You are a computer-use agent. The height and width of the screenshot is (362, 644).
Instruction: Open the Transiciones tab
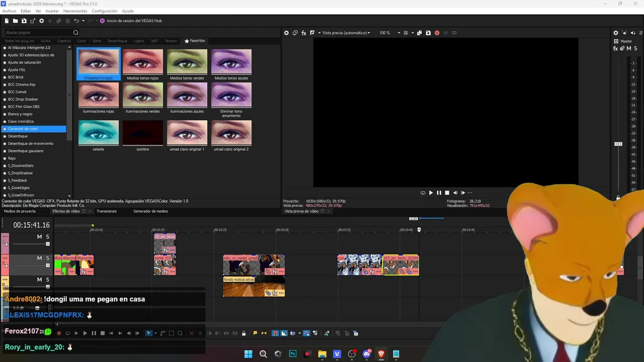click(x=107, y=211)
